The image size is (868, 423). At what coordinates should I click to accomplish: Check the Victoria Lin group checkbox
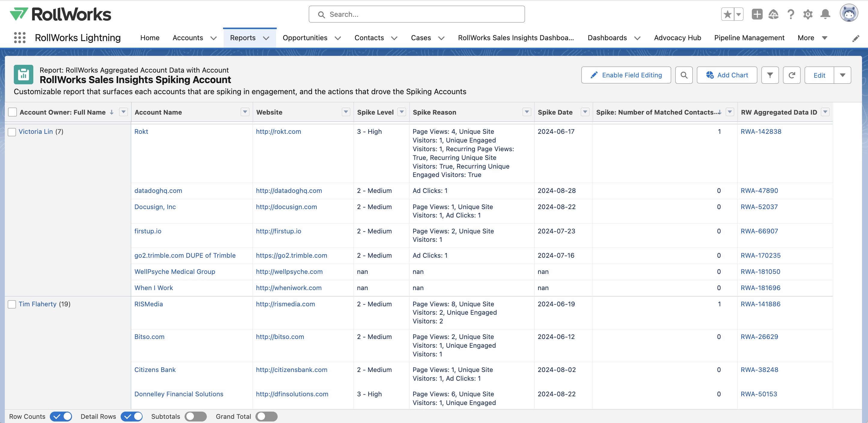pyautogui.click(x=12, y=132)
